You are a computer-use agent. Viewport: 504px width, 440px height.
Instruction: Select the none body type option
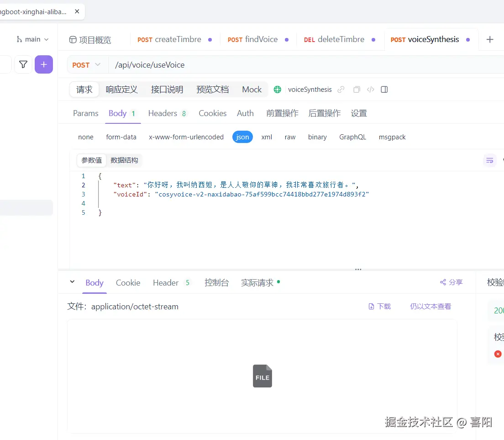tap(86, 137)
